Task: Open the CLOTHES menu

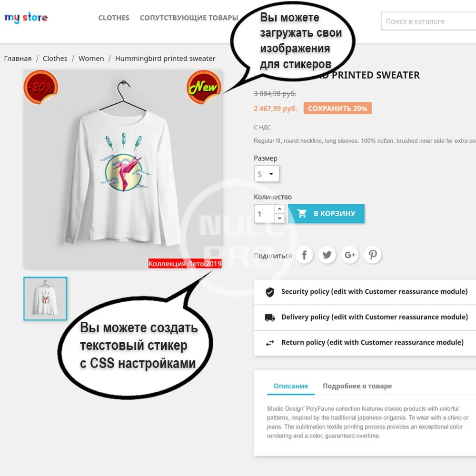Action: pyautogui.click(x=114, y=18)
